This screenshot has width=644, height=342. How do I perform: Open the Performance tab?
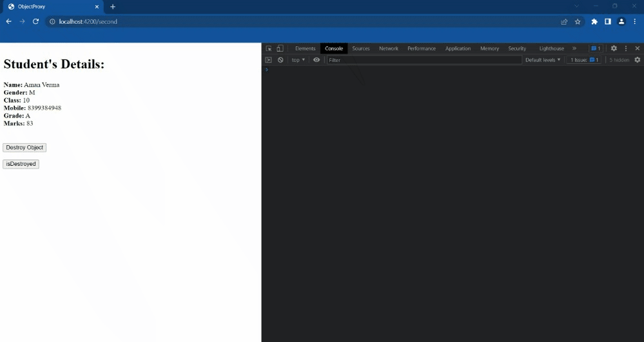[422, 48]
